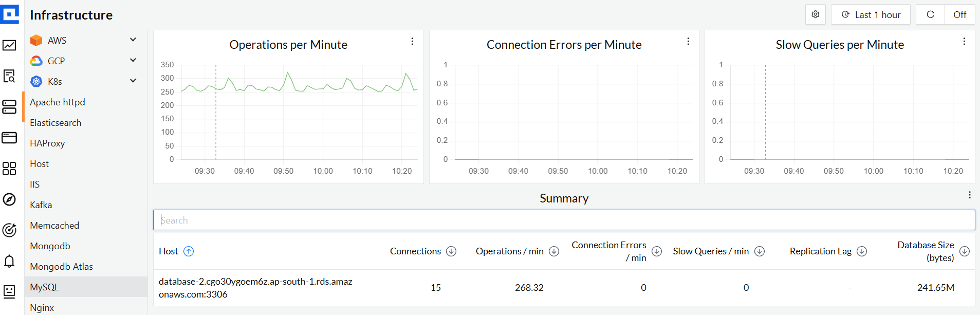The width and height of the screenshot is (980, 315).
Task: Open the infrastructure servers icon in left rail
Action: coord(9,107)
